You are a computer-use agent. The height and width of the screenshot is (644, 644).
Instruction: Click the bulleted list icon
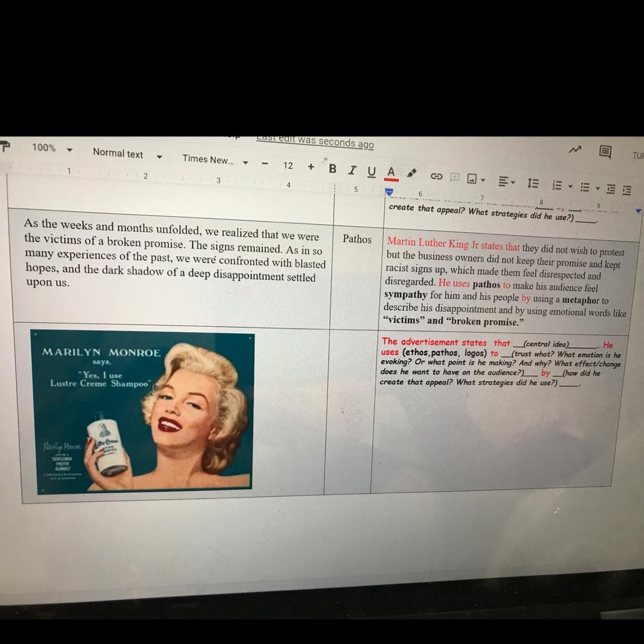(x=585, y=188)
